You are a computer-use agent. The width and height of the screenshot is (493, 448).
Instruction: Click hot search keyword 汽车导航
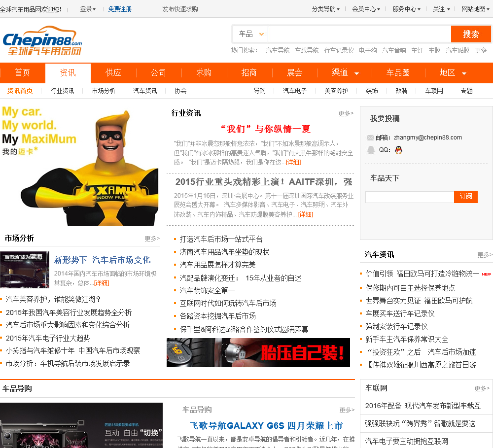[x=278, y=50]
